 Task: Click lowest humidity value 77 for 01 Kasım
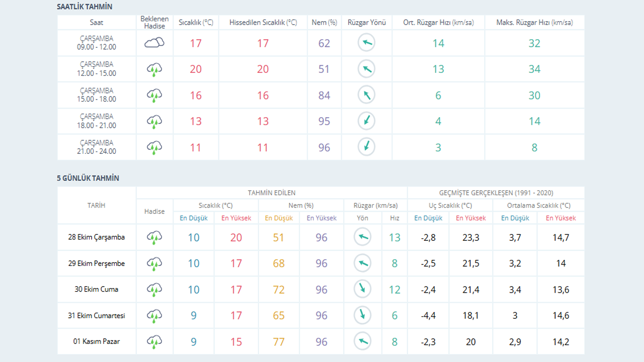279,342
